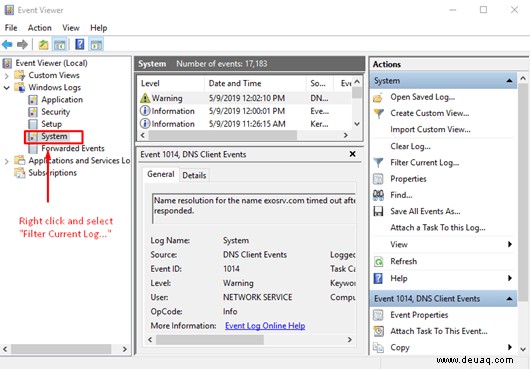Select the Warning event row 12:02:10 PM
530x369 pixels.
(x=245, y=98)
